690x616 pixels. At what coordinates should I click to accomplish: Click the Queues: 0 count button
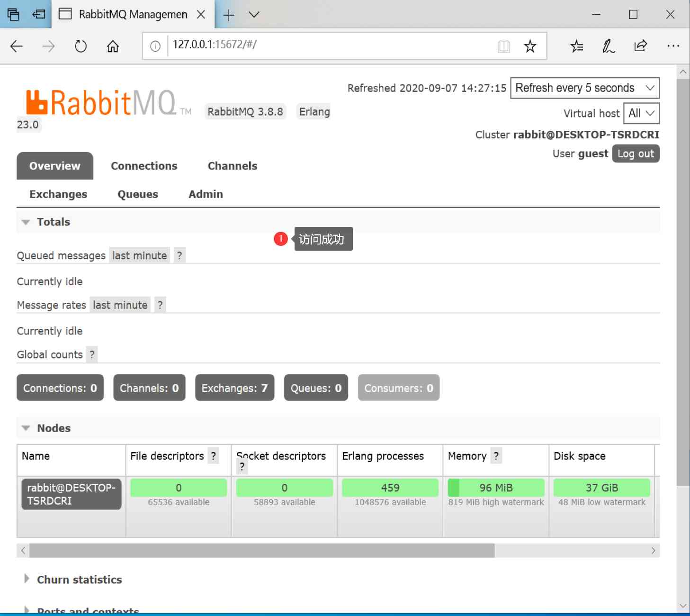coord(316,388)
